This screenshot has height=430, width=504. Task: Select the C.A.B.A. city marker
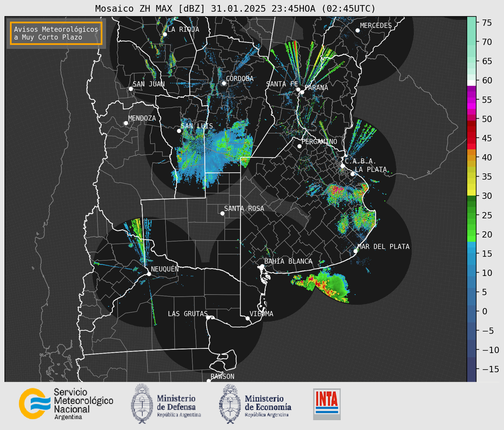[343, 166]
